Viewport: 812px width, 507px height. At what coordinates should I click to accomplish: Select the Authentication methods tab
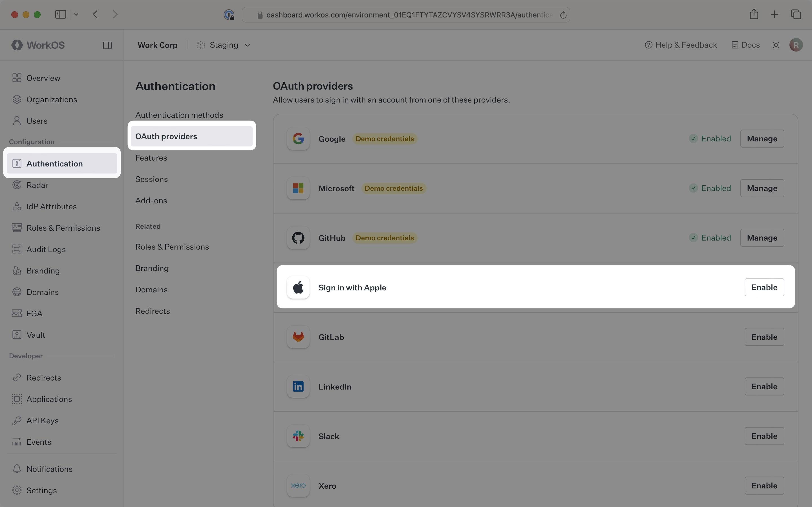(179, 115)
